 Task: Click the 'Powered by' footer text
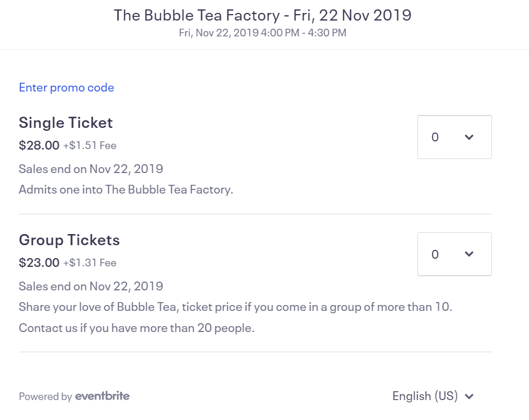pyautogui.click(x=45, y=397)
